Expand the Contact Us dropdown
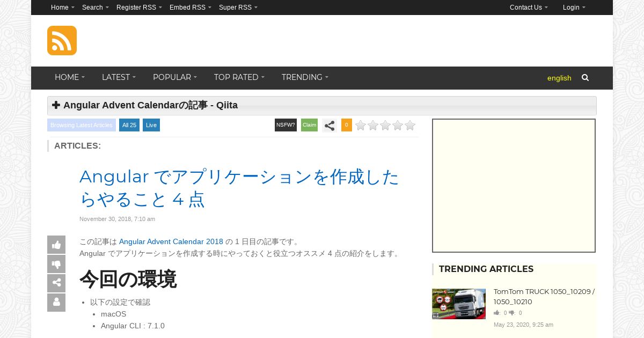Viewport: 644px width, 338px height. pos(529,8)
